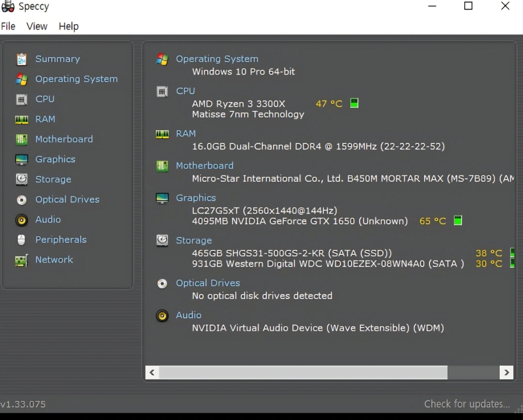
Task: Click the AMD Ryzen 3 3300X text
Action: pos(238,104)
